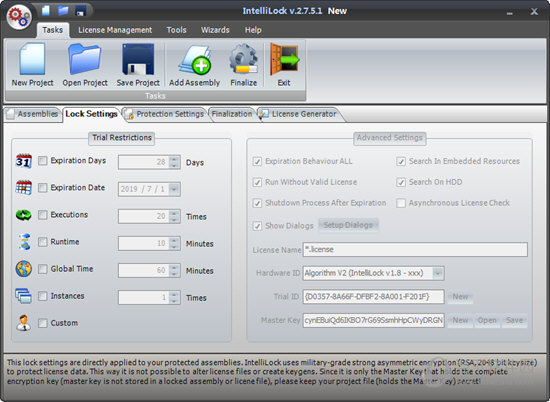Tick the Runtime checkbox
550x402 pixels.
click(42, 242)
